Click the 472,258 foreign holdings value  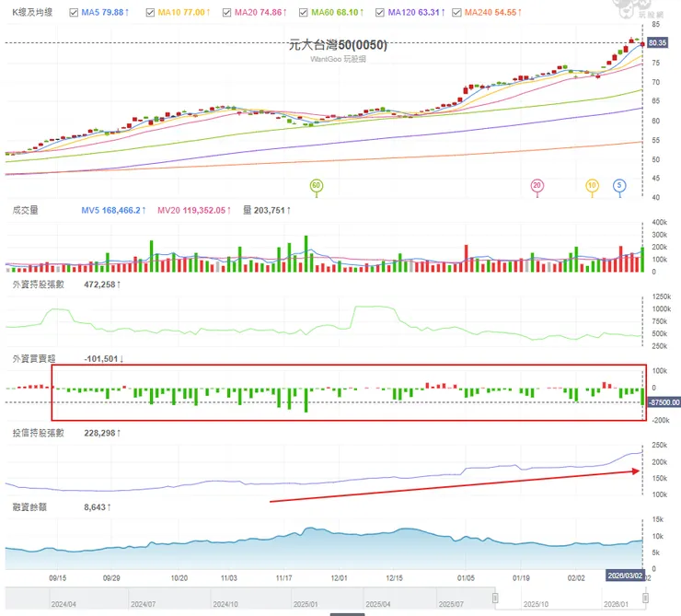(102, 285)
